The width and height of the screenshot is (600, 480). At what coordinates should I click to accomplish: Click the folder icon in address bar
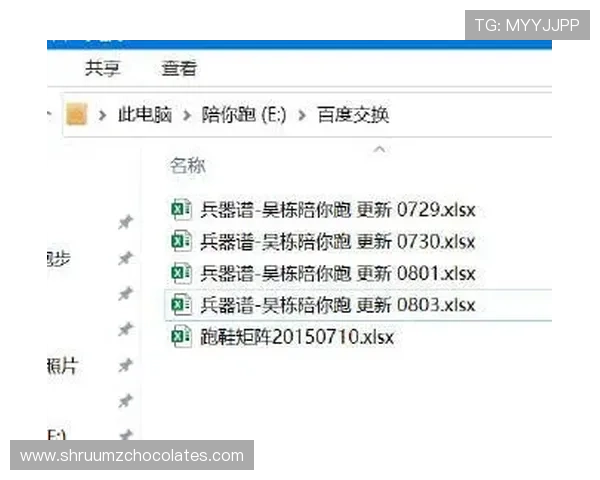coord(77,114)
